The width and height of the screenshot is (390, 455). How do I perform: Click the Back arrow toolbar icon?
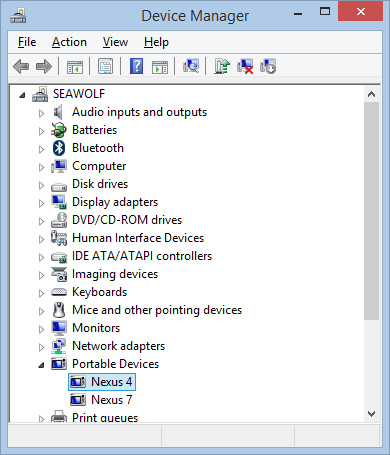[x=21, y=66]
